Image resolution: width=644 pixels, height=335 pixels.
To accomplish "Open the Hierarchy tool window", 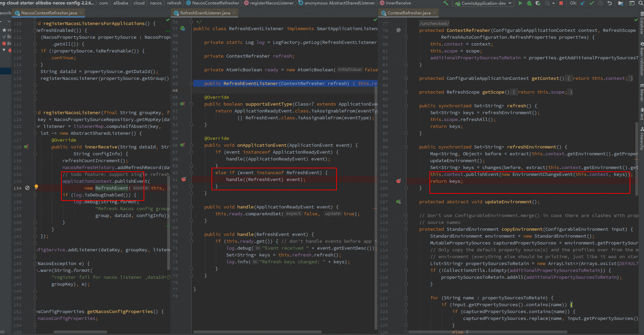I will pyautogui.click(x=641, y=139).
